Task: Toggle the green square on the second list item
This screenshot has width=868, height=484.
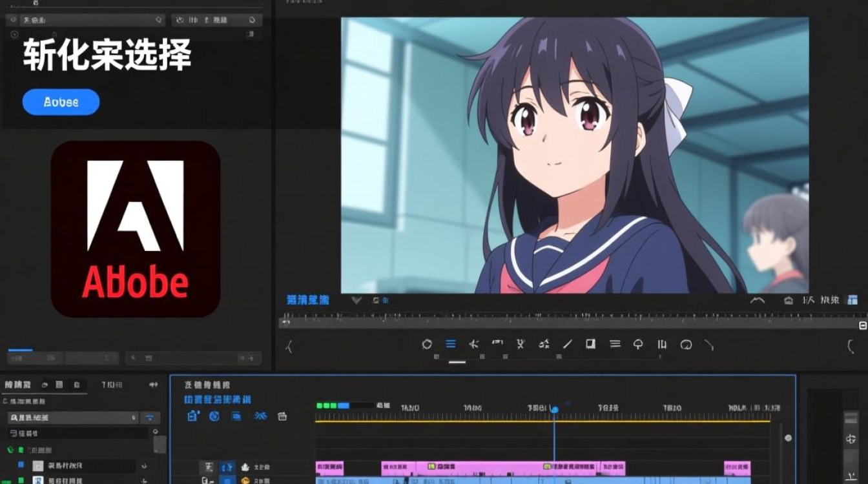Action: (21, 480)
